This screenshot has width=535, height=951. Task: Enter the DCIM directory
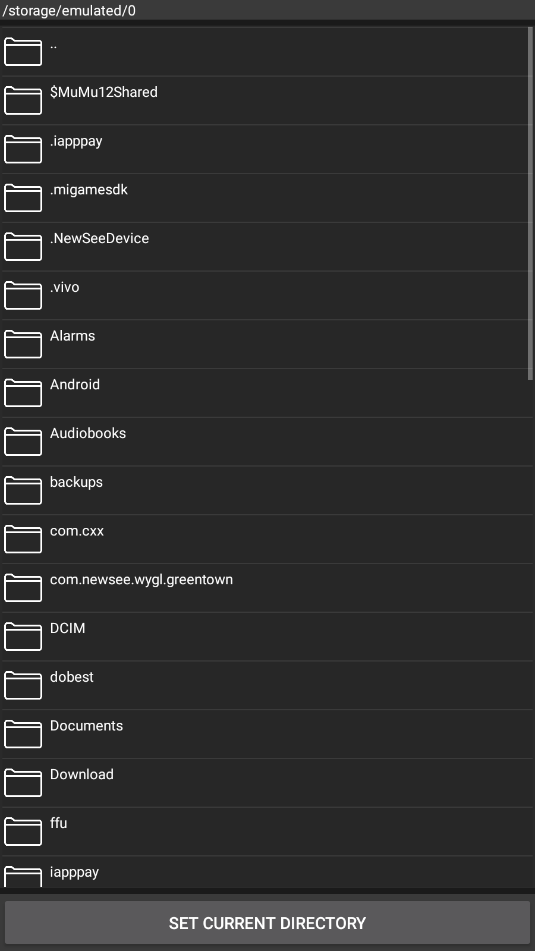[267, 636]
